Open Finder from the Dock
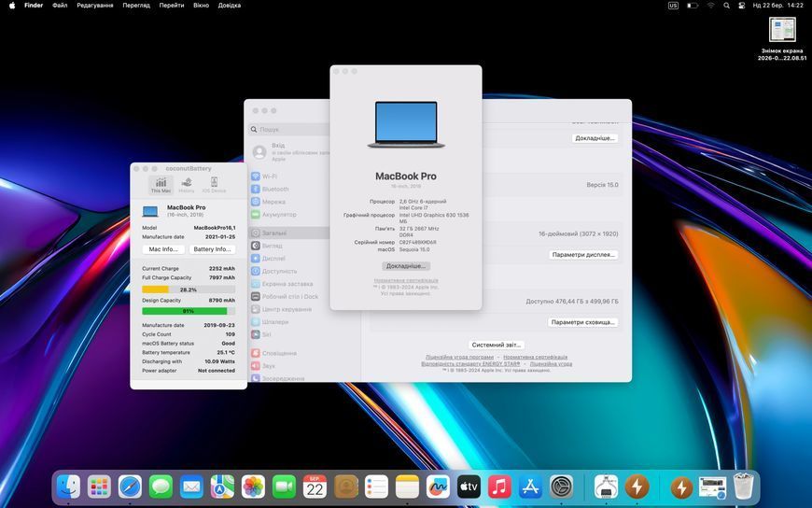 click(68, 487)
